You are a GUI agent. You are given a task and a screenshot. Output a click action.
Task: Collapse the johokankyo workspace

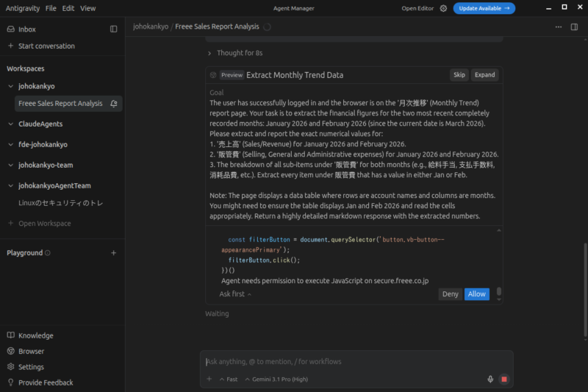click(10, 86)
